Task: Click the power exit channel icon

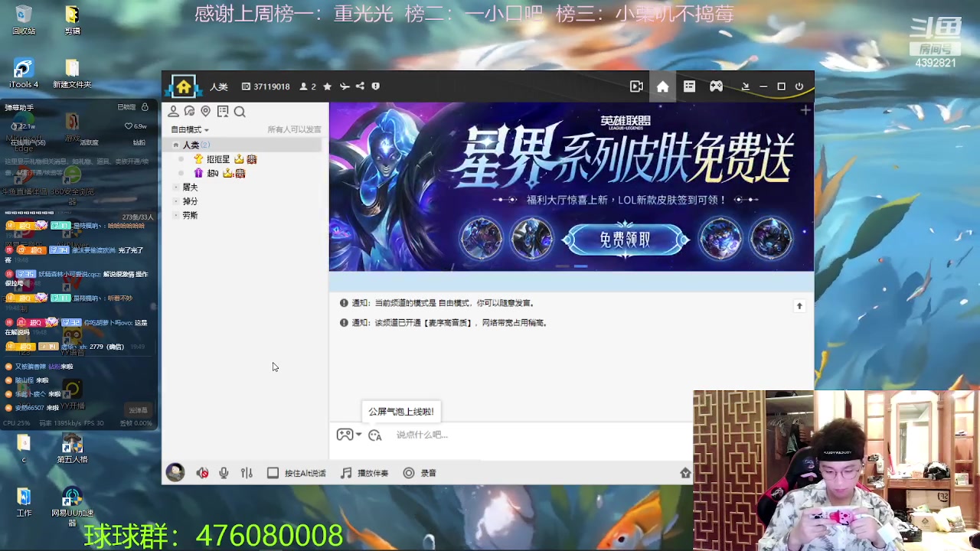Action: tap(799, 86)
